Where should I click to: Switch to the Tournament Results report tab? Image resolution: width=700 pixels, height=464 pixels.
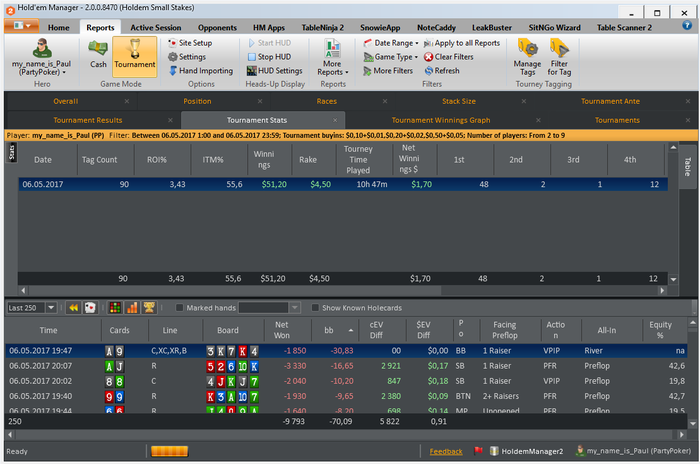point(88,120)
